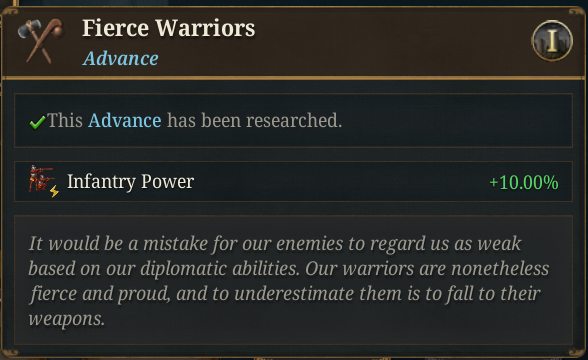Click the Infantry Power soldiers icon
The image size is (588, 360).
(44, 181)
